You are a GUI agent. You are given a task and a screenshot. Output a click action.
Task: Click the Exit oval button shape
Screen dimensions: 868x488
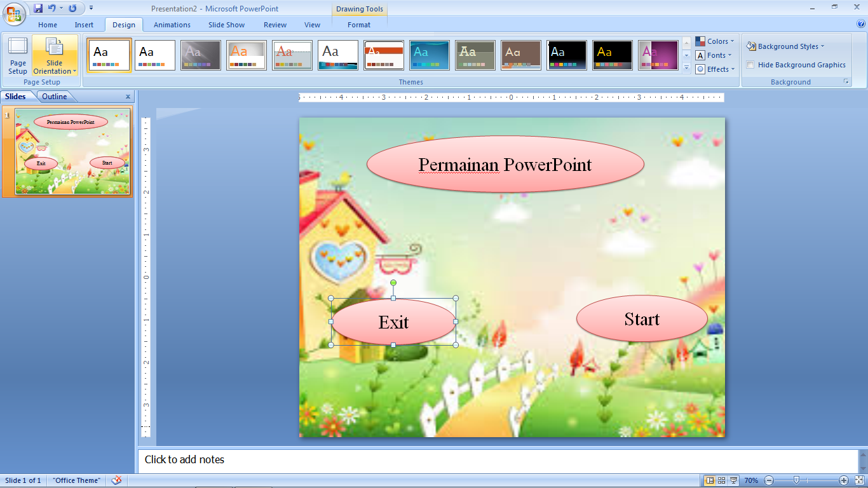click(393, 322)
